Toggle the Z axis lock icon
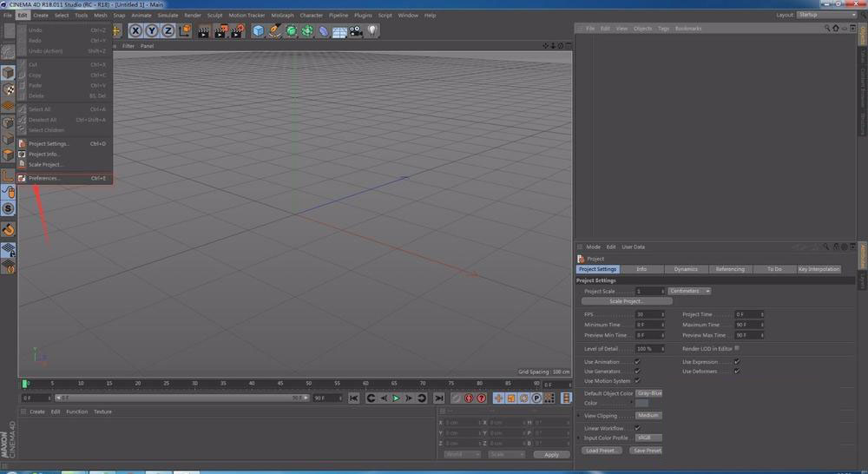The width and height of the screenshot is (868, 474). 168,30
